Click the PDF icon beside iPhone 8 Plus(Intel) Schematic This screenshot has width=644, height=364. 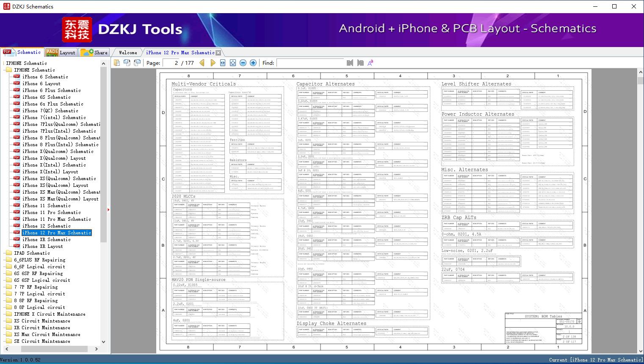(17, 144)
